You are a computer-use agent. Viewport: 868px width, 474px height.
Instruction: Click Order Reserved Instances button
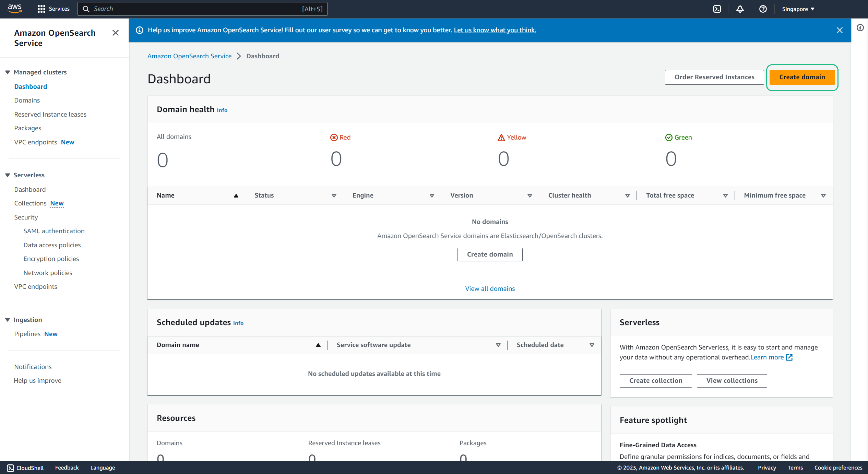(x=714, y=78)
